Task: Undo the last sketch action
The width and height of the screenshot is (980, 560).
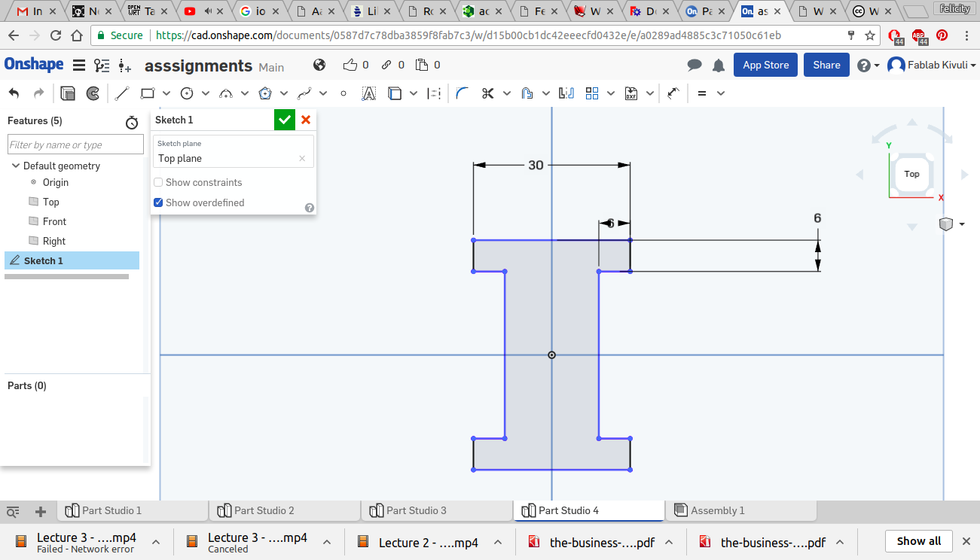Action: pos(14,93)
